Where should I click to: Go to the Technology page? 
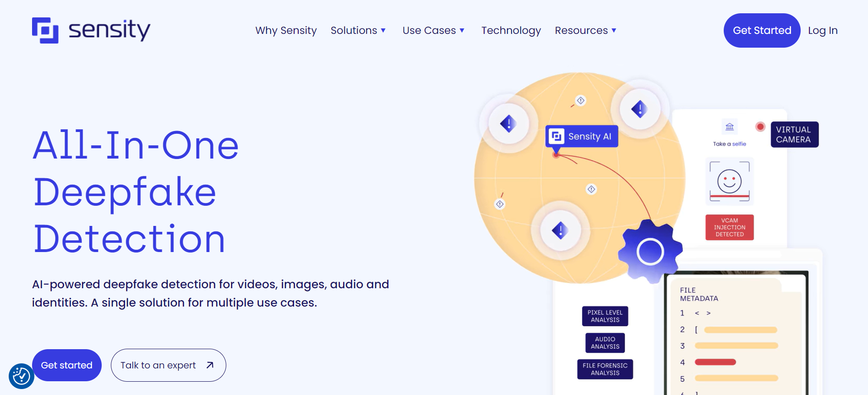(x=511, y=31)
